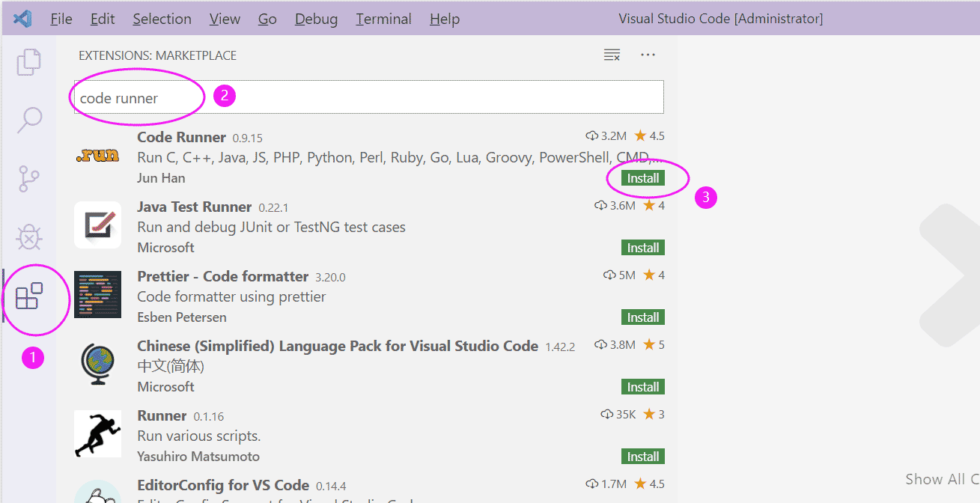Clear extensions search results icon
980x503 pixels.
click(x=612, y=55)
